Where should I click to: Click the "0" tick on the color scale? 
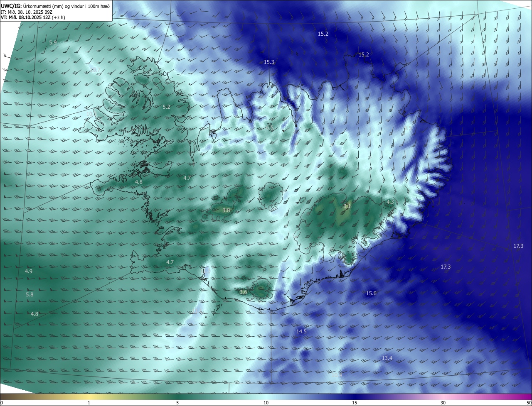2,403
